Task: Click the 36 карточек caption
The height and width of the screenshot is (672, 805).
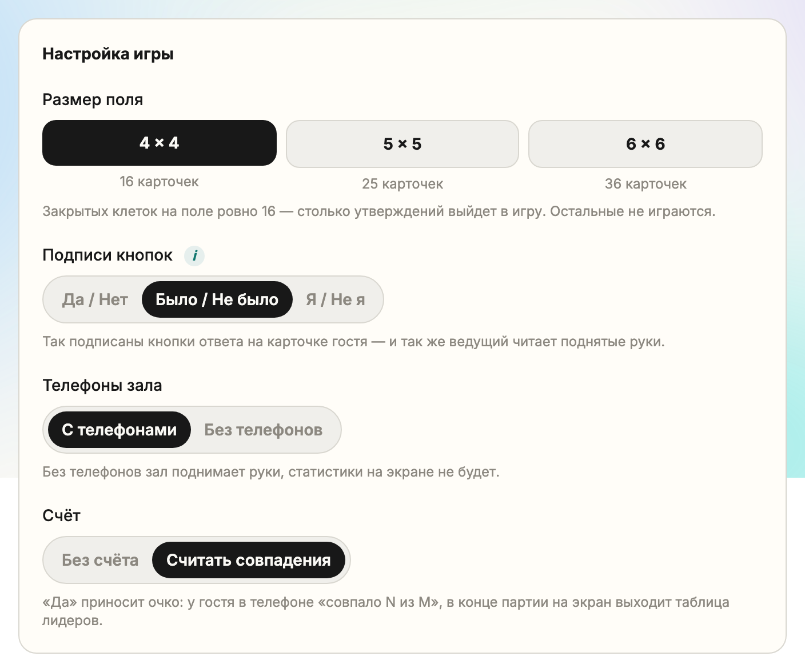Action: 645,184
